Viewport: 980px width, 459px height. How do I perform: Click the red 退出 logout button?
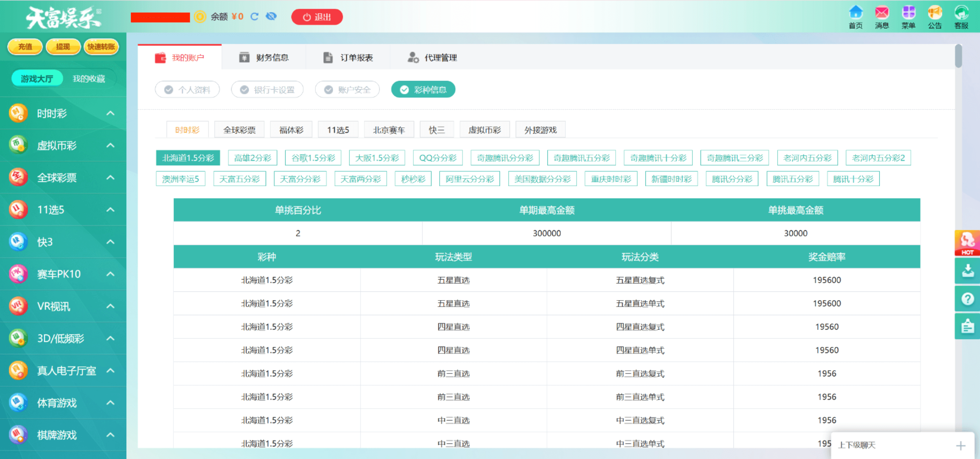[317, 17]
